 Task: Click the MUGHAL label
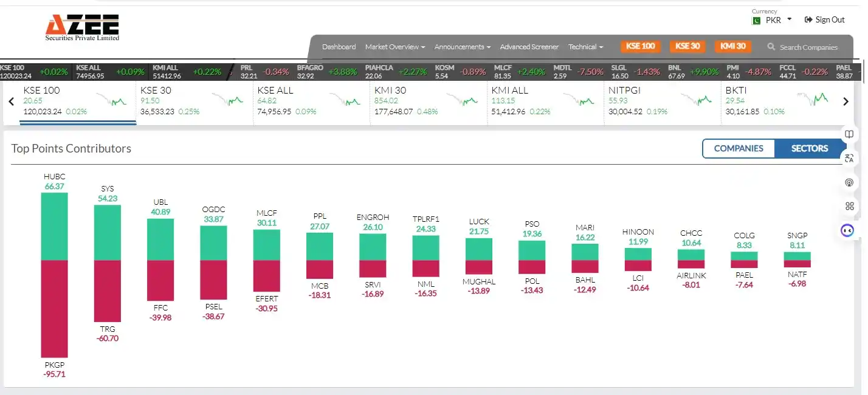pyautogui.click(x=479, y=281)
